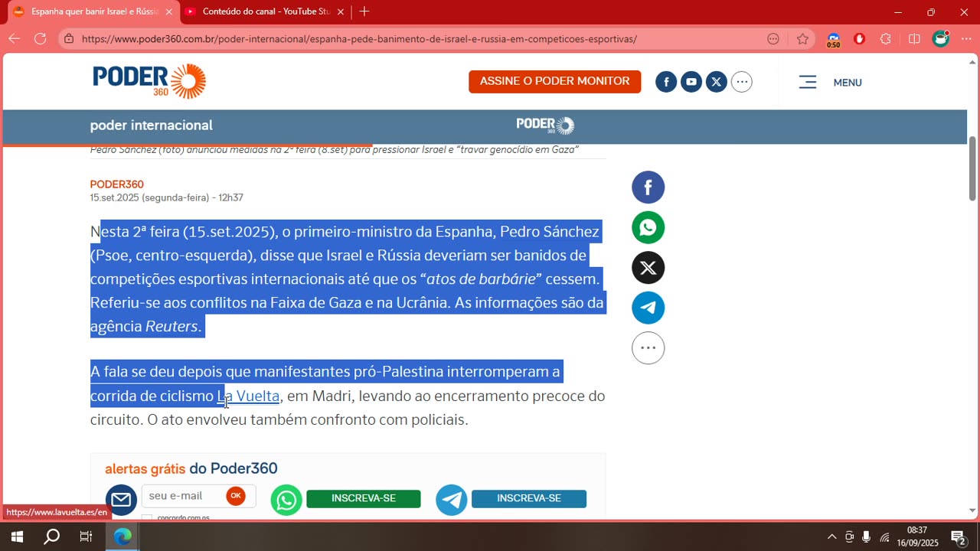Open address bar page actions ellipsis
This screenshot has height=551, width=980.
[x=773, y=39]
